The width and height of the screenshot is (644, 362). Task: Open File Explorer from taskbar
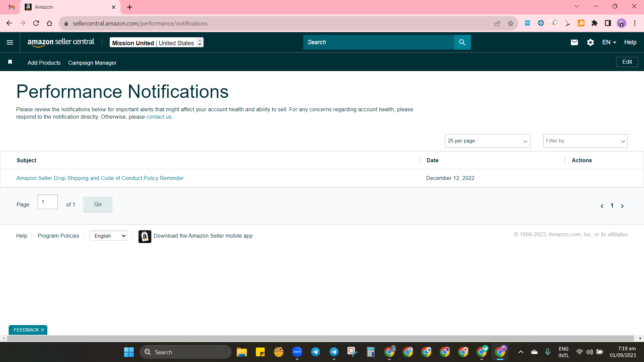[242, 352]
